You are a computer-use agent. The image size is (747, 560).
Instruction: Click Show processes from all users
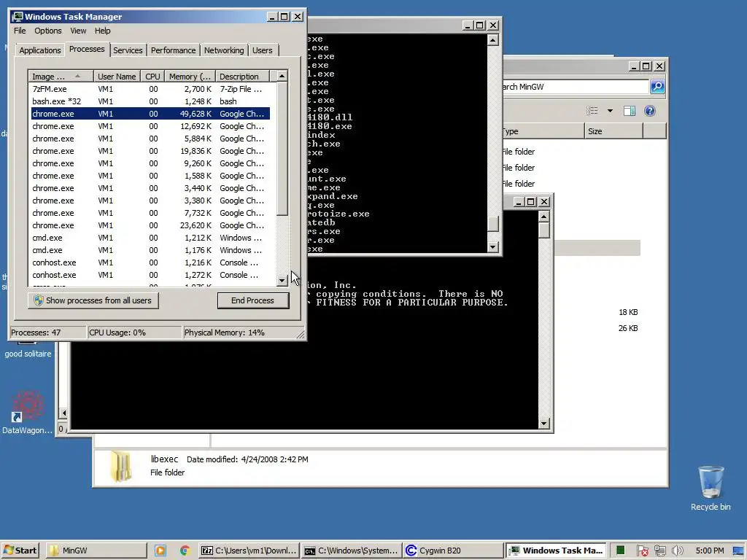[x=93, y=300]
